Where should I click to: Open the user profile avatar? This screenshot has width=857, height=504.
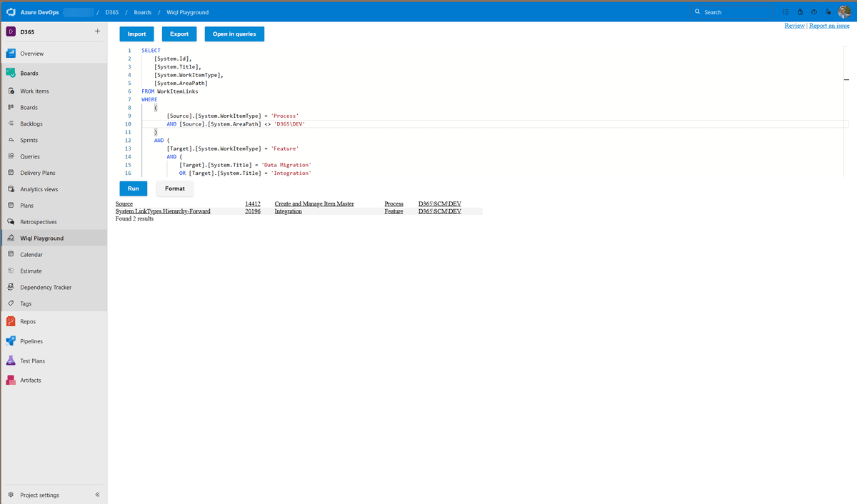pyautogui.click(x=844, y=11)
